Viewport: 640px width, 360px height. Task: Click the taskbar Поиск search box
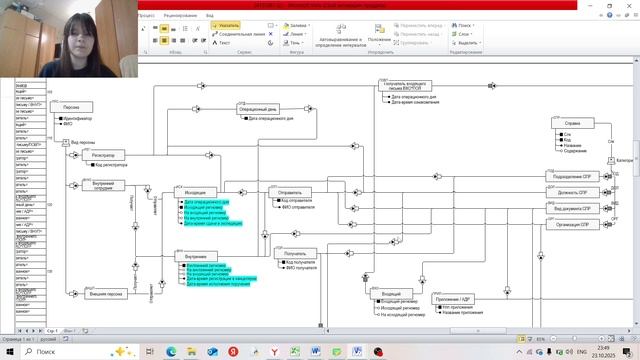(x=80, y=351)
